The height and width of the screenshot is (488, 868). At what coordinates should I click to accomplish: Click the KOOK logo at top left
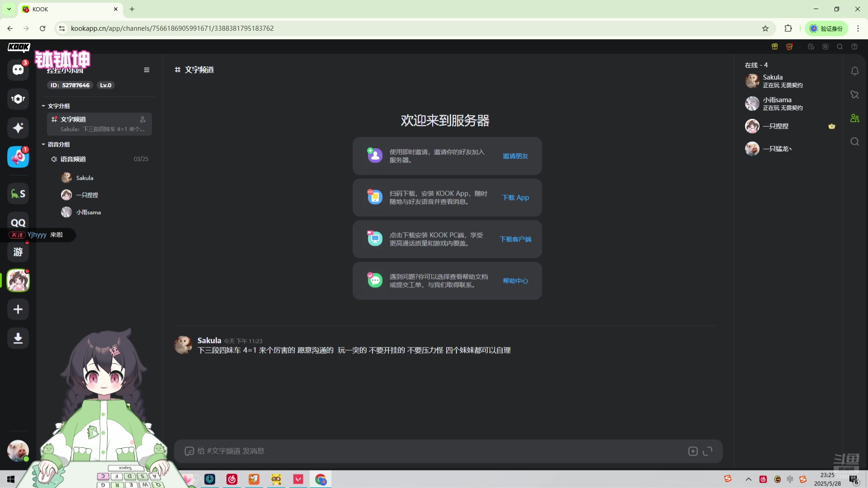click(19, 47)
